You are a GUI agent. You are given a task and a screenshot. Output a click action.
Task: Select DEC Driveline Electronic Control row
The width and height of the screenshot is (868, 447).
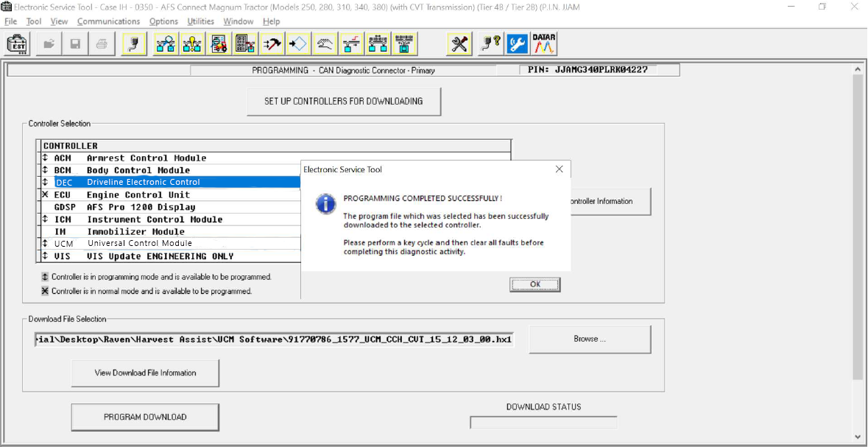coord(172,182)
